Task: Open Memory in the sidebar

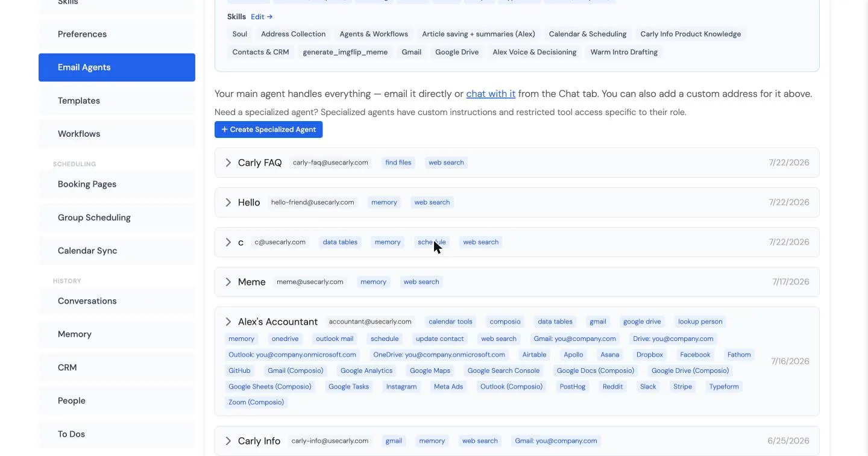Action: pyautogui.click(x=117, y=334)
